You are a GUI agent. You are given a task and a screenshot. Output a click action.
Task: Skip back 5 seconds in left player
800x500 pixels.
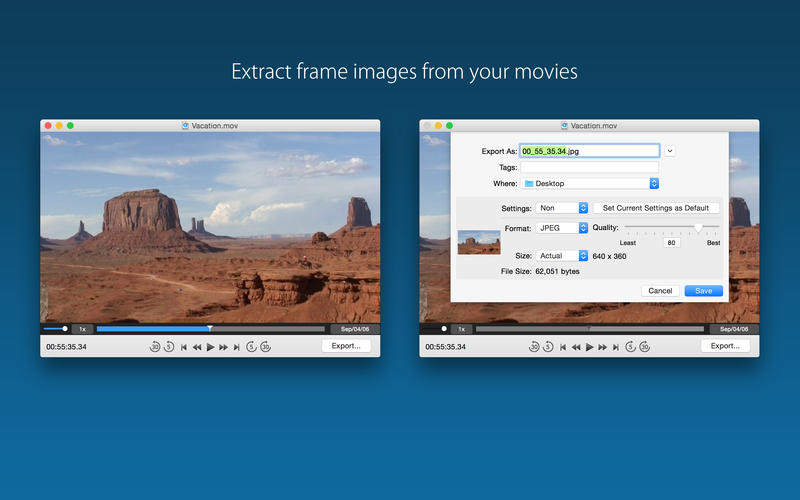click(x=169, y=347)
